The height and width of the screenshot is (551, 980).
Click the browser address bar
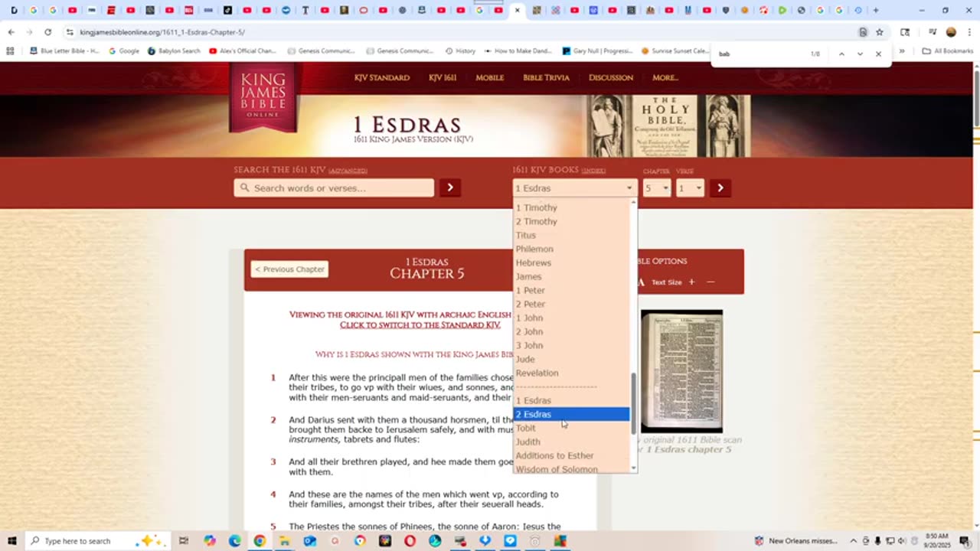(459, 32)
